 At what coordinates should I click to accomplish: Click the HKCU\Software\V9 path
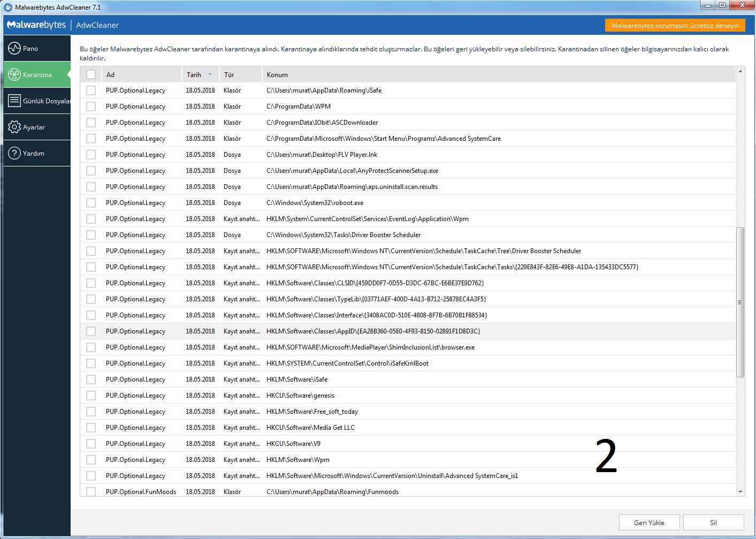[294, 444]
